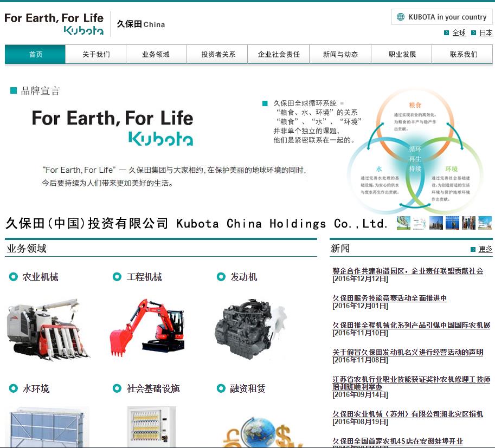Screen dimensions: 495x448
Task: Click the 业务领域 section heading
Action: [27, 249]
